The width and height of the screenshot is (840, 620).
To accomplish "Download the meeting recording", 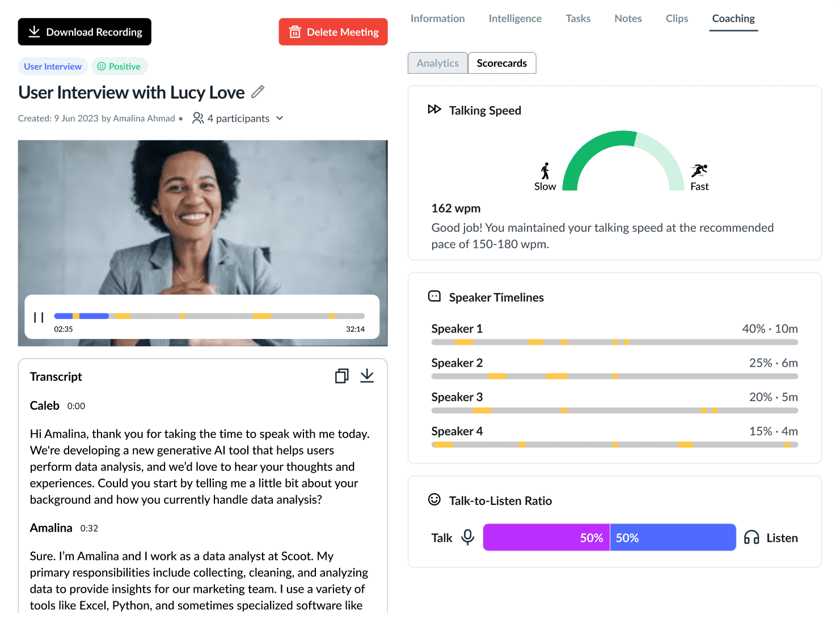I will pyautogui.click(x=84, y=32).
